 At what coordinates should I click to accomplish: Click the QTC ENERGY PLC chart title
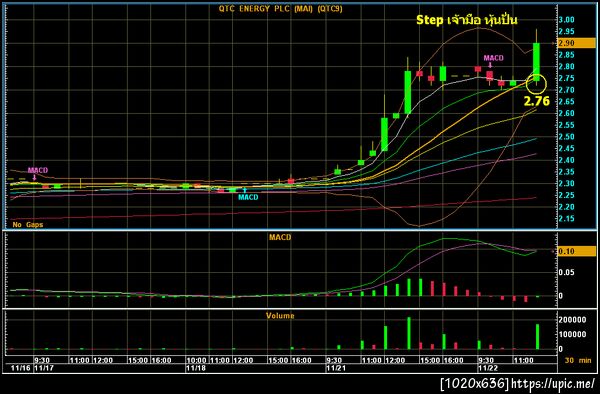tap(280, 9)
